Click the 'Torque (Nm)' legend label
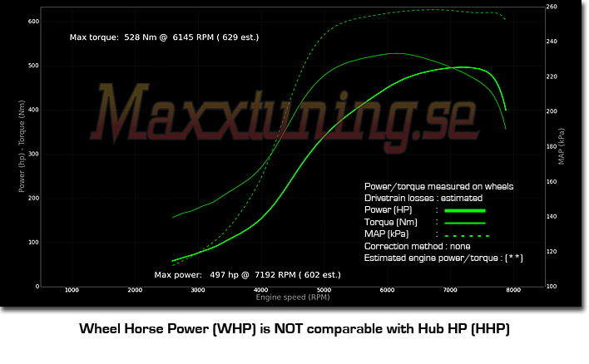589x364 pixels. (x=391, y=222)
